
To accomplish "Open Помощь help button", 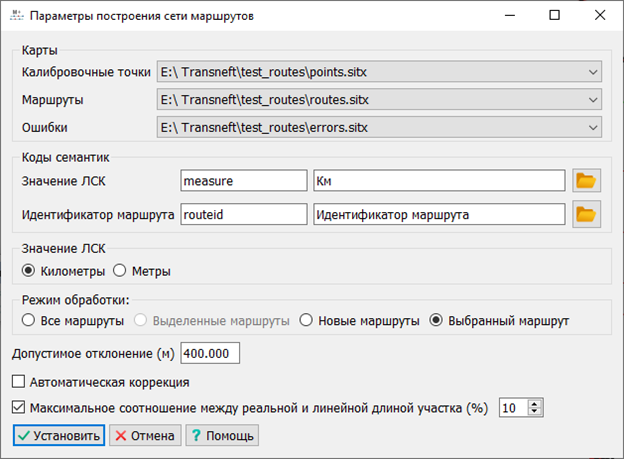I will [222, 436].
